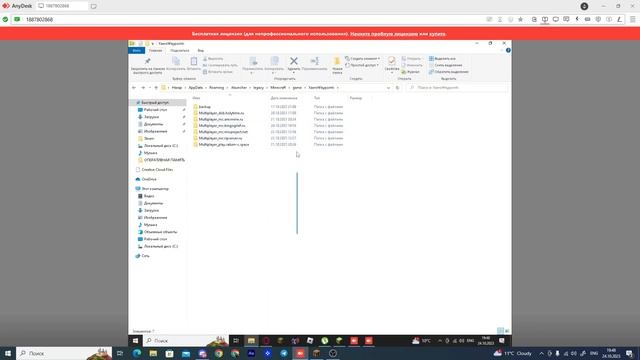The width and height of the screenshot is (640, 360).
Task: Click Открыть in the open group
Action: click(x=411, y=59)
